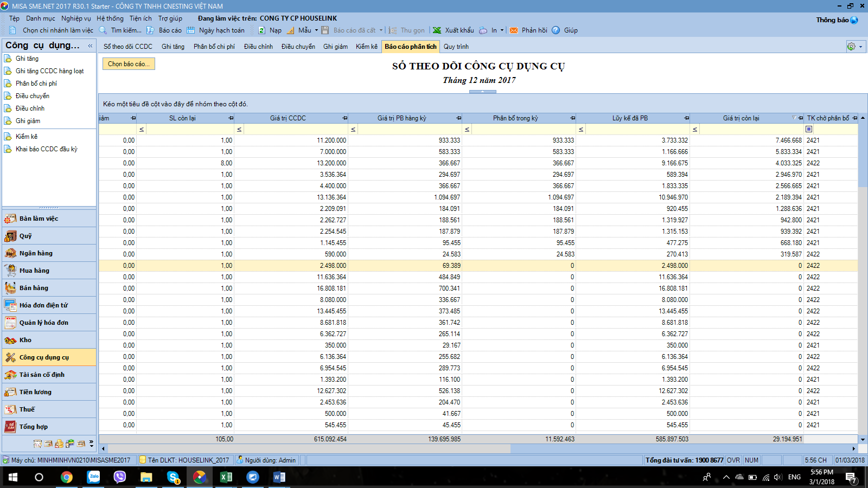
Task: Click the vertical scrollbar thumb
Action: coord(863,155)
